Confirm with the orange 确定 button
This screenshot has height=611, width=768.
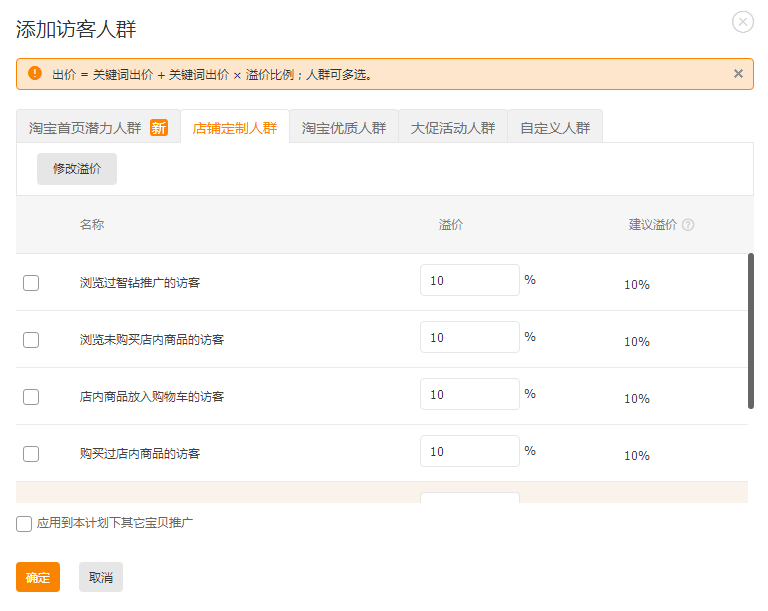point(38,577)
